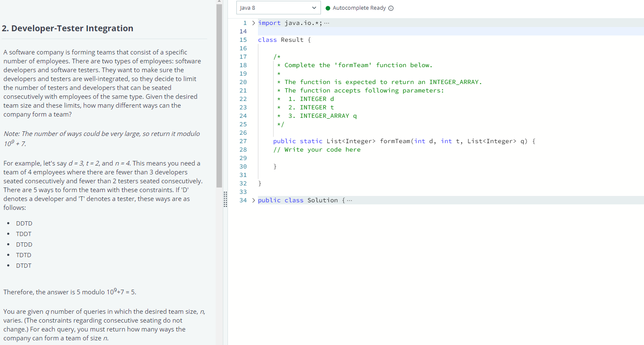Click the scrollbar up arrow in problem panel
This screenshot has height=345, width=644.
click(x=219, y=2)
